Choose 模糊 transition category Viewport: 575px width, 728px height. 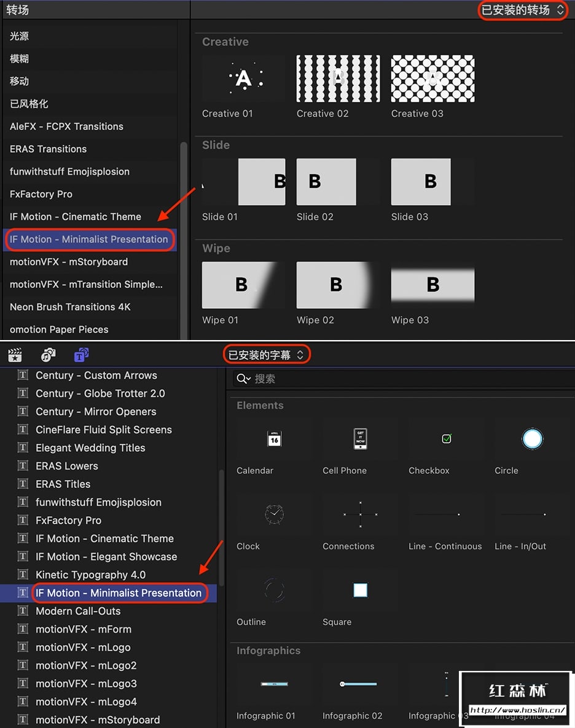(90, 58)
